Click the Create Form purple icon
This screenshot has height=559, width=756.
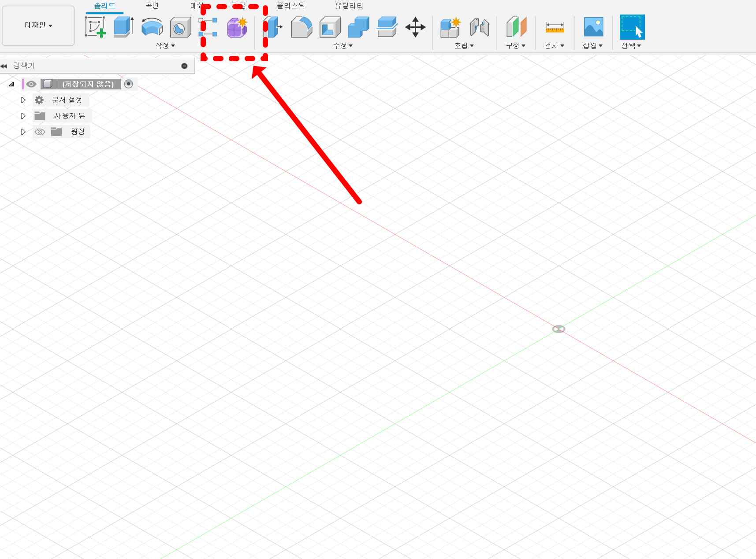pos(237,27)
